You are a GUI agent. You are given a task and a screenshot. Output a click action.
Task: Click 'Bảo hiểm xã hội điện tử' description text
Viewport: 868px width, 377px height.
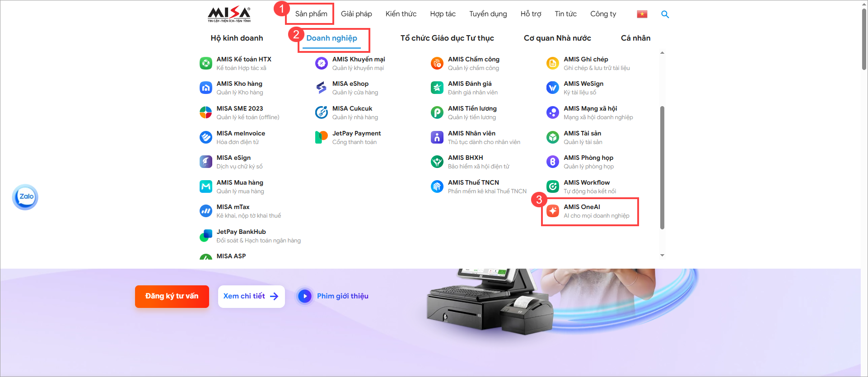tap(479, 167)
